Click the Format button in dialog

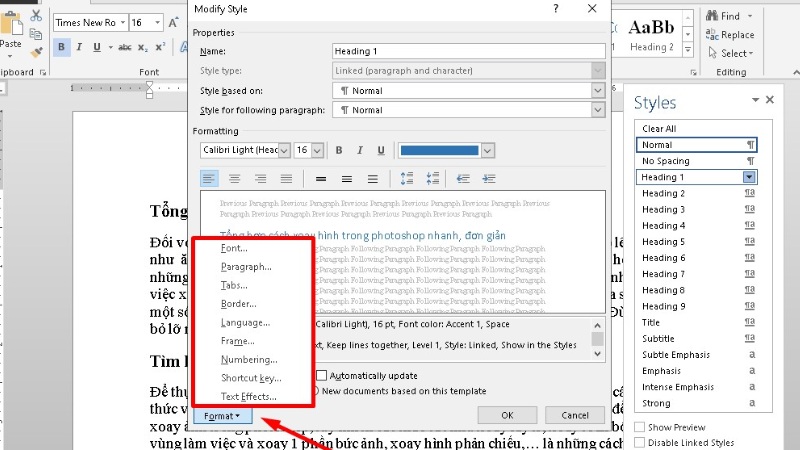[x=222, y=416]
